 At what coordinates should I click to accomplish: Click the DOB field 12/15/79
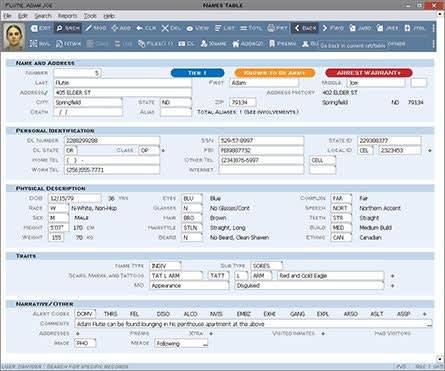[74, 198]
